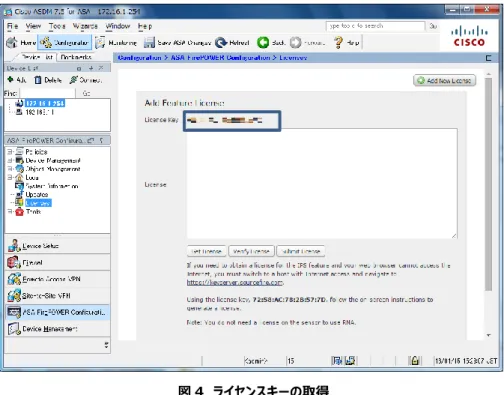
Task: Click the Submit License button
Action: click(301, 251)
